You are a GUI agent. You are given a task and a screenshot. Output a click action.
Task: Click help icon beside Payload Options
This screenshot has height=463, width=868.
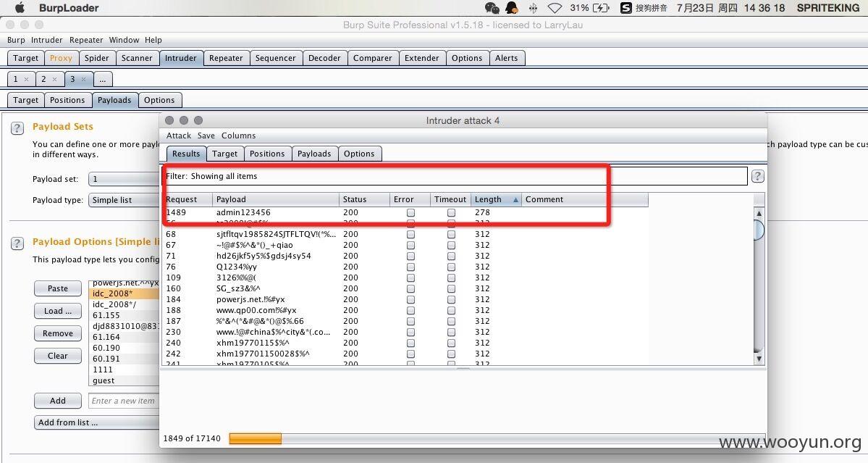tap(17, 243)
